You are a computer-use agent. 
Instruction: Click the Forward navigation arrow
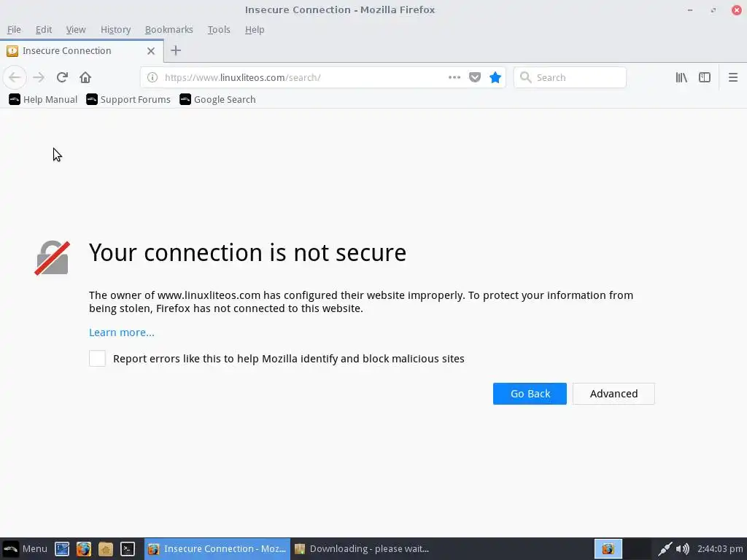pos(39,77)
